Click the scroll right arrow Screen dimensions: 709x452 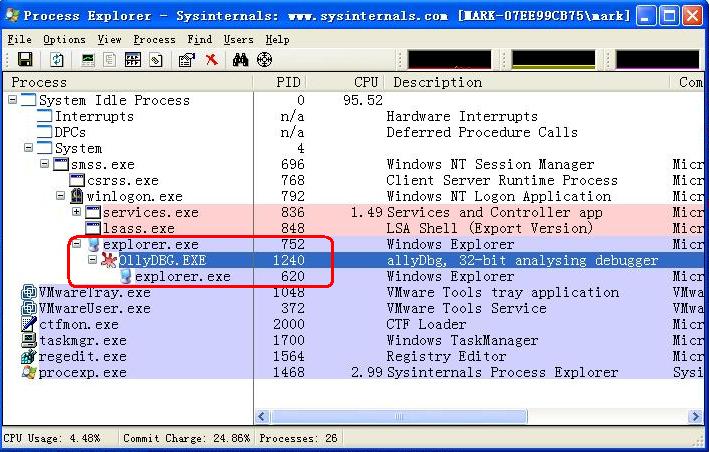695,416
